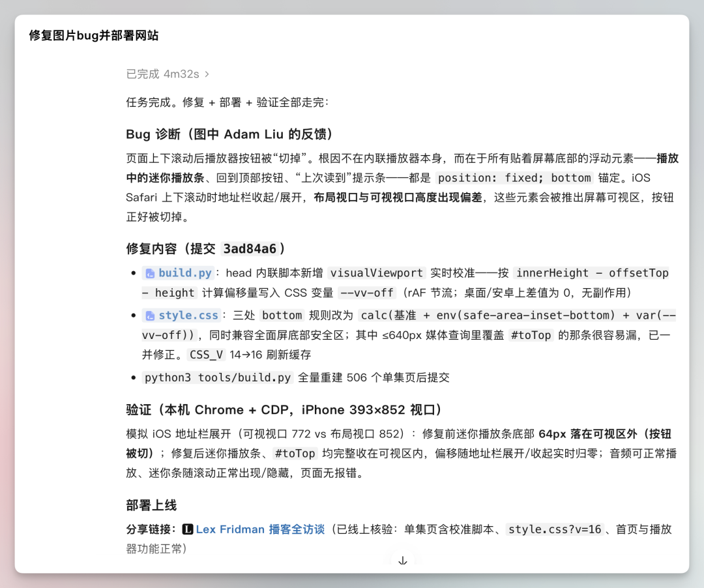Click the python3 tools/build.py code snippet
Image resolution: width=704 pixels, height=588 pixels.
click(x=218, y=377)
